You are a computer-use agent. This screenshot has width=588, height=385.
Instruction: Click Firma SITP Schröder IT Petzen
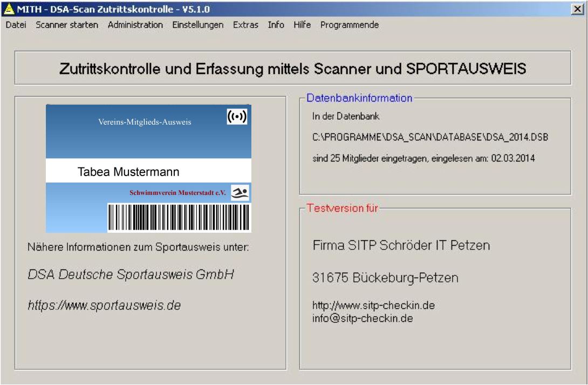coord(401,245)
